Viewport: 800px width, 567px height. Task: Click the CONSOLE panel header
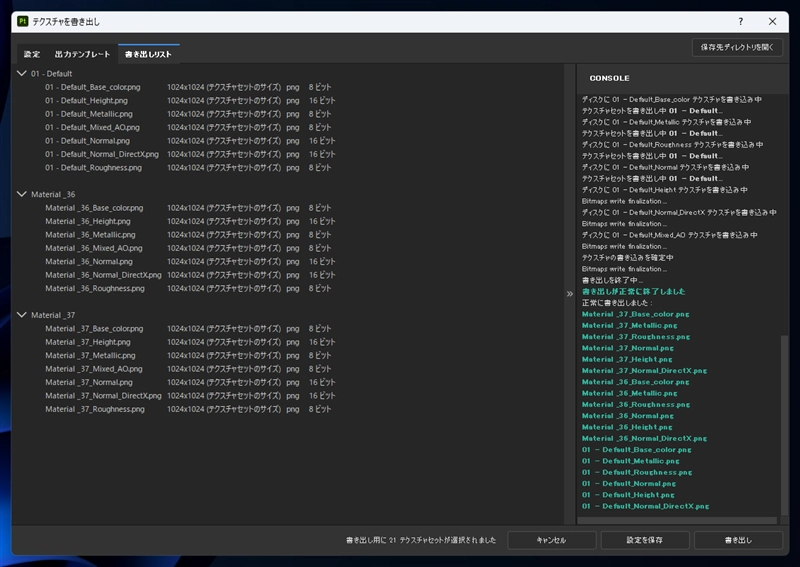[610, 78]
